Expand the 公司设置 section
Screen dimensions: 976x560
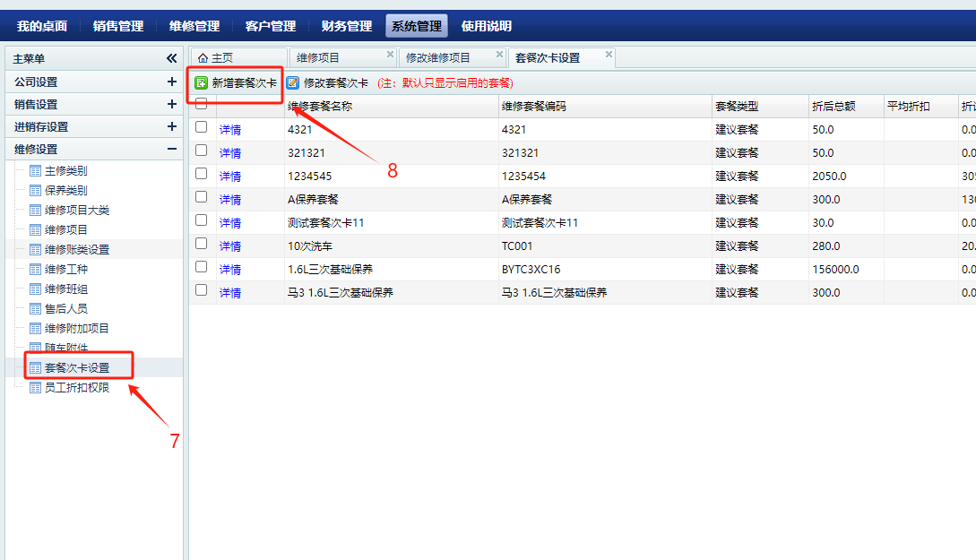point(172,82)
